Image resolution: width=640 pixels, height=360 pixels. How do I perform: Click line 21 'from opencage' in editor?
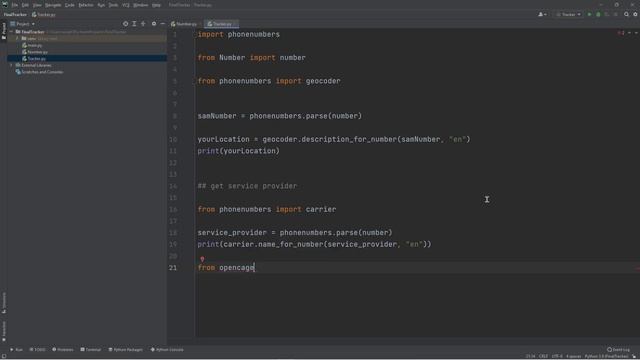pos(226,268)
